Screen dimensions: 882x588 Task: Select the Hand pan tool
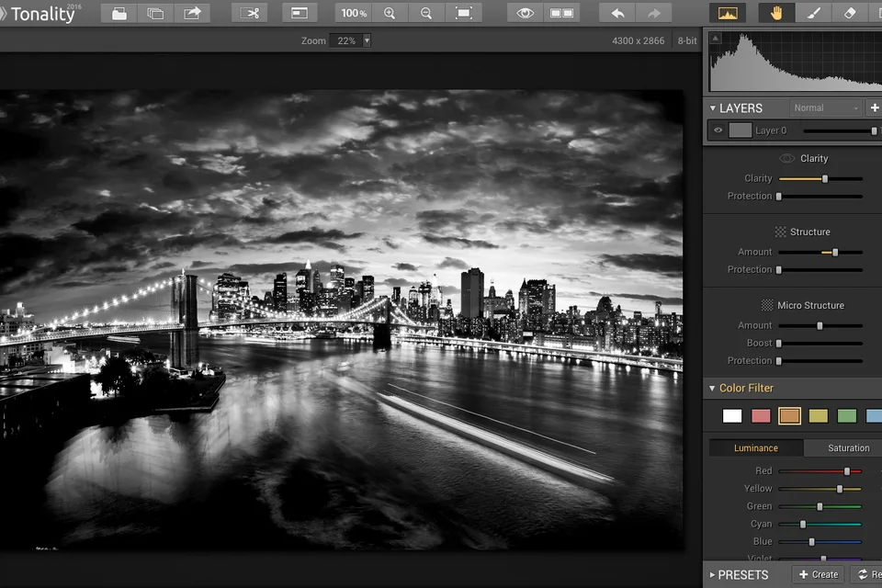pos(776,13)
